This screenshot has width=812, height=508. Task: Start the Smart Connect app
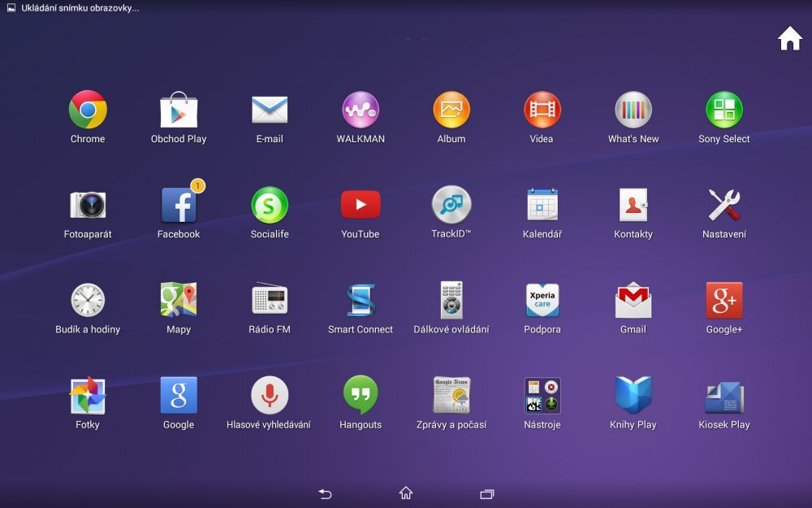point(360,302)
